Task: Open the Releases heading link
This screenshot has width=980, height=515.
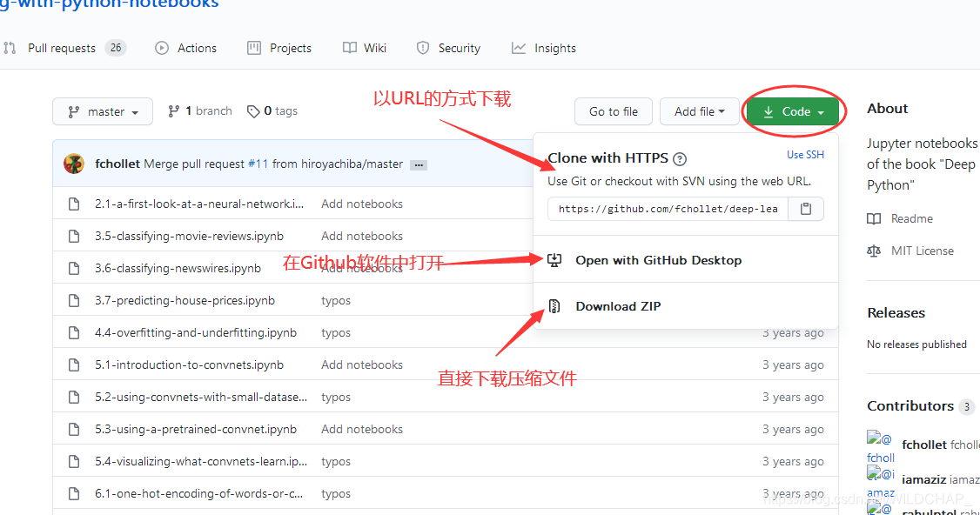Action: click(896, 313)
